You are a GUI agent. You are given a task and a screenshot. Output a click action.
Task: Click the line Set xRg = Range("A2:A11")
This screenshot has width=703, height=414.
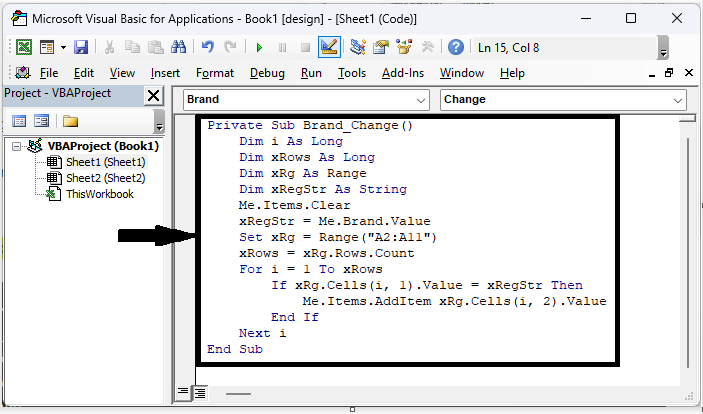click(338, 237)
